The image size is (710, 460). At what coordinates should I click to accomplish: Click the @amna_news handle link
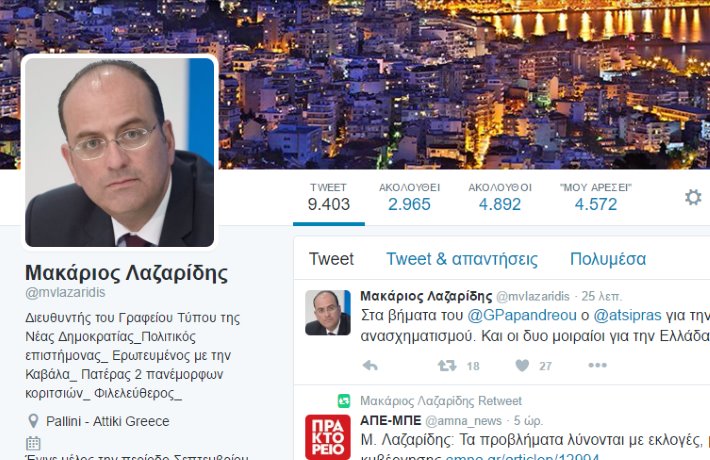[463, 421]
